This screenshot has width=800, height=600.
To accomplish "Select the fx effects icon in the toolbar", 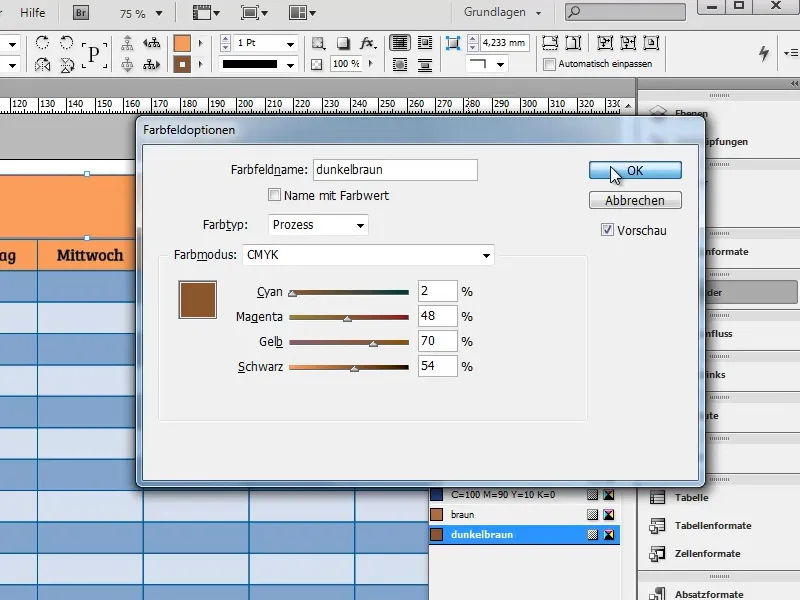I will point(366,42).
